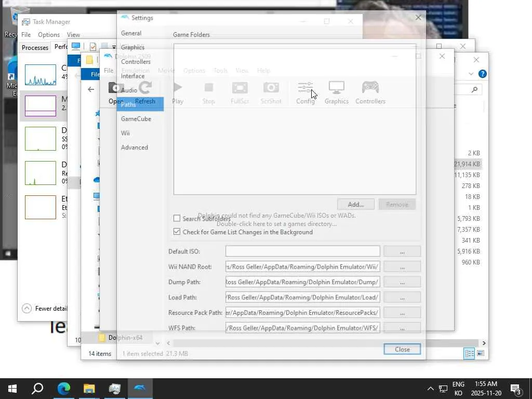Click the FullScr toolbar icon

[x=240, y=88]
